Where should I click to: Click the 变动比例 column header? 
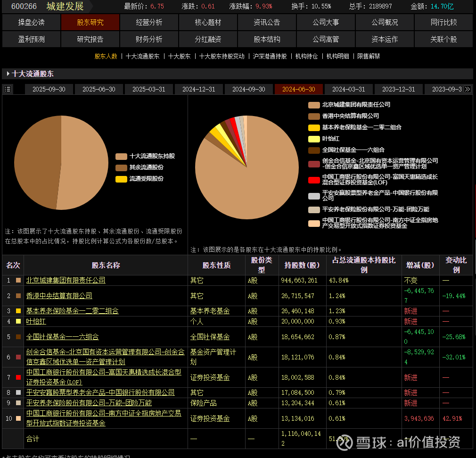tap(456, 265)
